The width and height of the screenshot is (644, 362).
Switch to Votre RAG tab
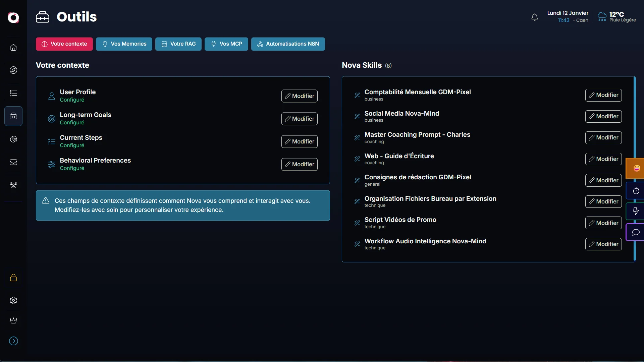178,44
